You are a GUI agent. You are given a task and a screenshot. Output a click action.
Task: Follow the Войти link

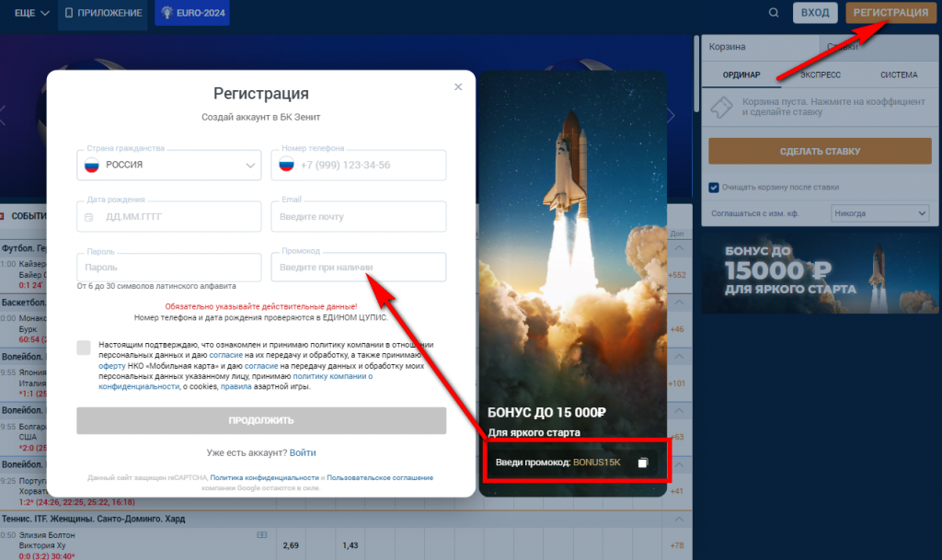click(x=302, y=452)
